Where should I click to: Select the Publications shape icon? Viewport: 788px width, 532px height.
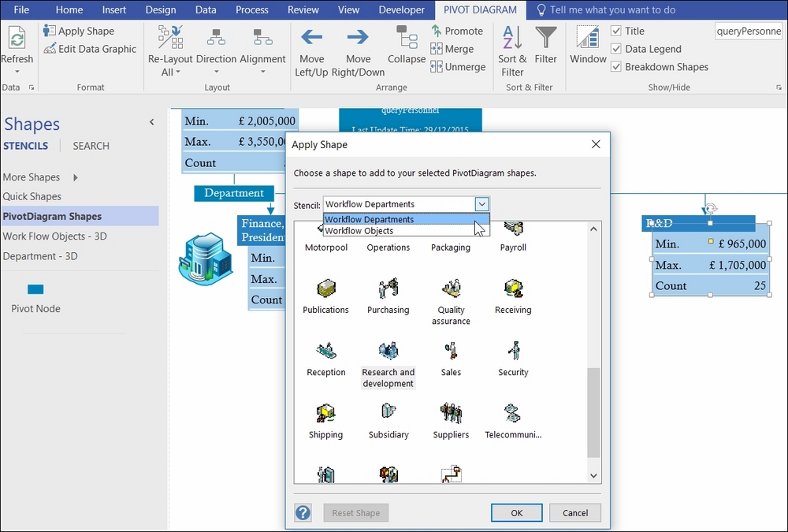[325, 288]
